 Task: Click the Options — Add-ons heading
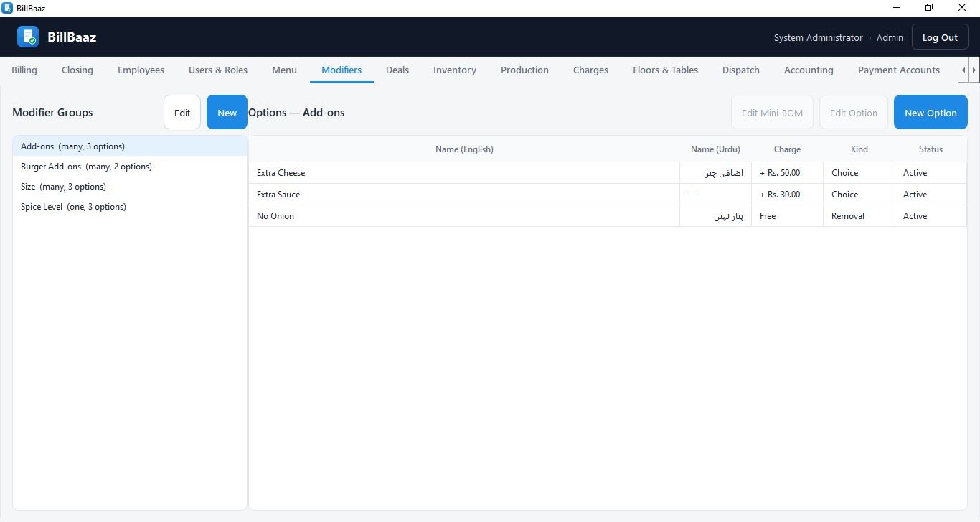pos(296,113)
